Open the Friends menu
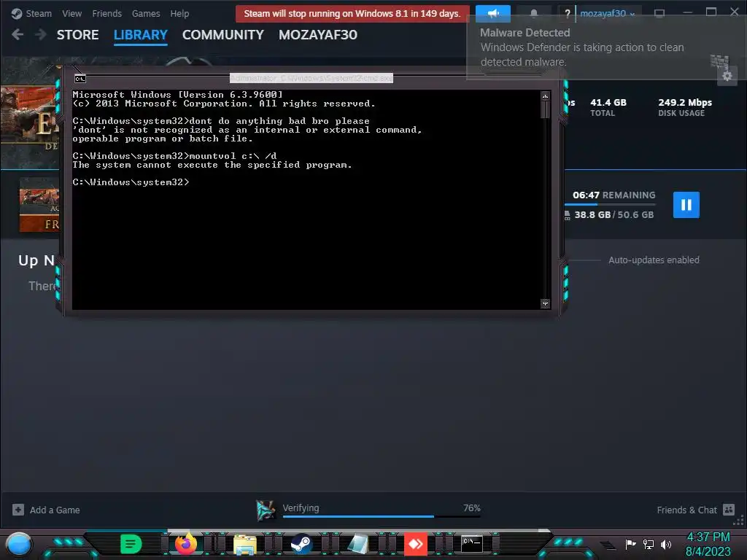This screenshot has height=560, width=747. tap(107, 14)
